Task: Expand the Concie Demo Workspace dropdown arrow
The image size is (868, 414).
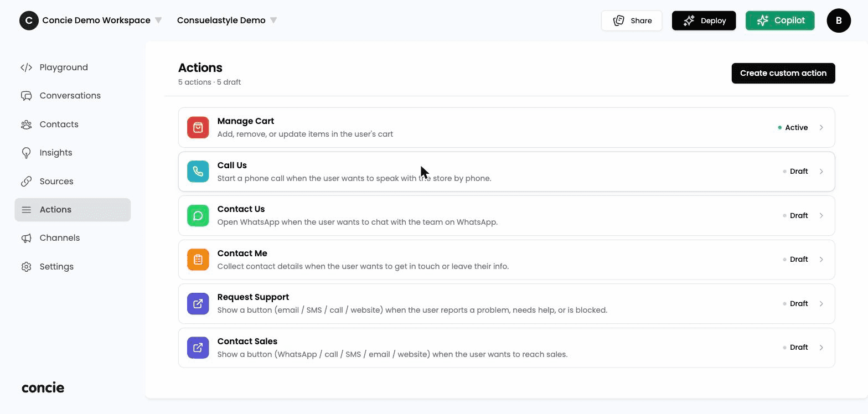Action: coord(158,20)
